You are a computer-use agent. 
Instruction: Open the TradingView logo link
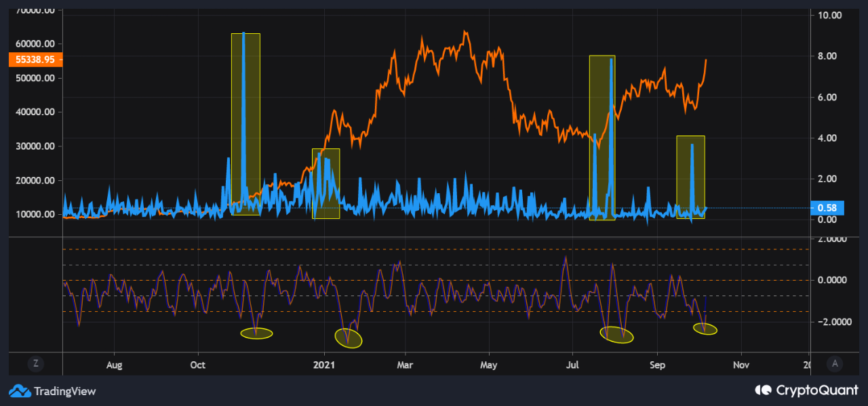tap(53, 391)
